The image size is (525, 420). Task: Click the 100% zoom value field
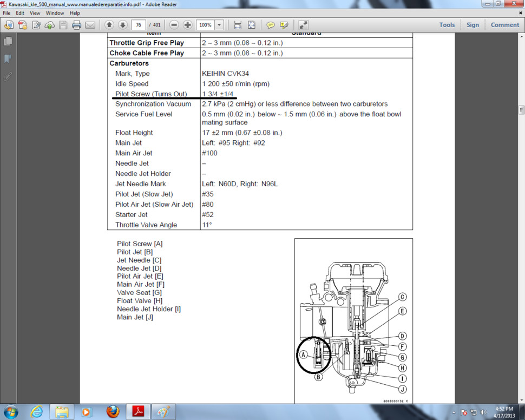pos(206,25)
